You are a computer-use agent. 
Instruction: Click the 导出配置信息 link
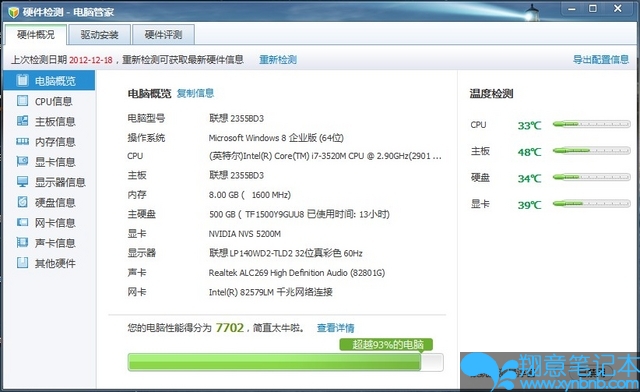(x=601, y=60)
